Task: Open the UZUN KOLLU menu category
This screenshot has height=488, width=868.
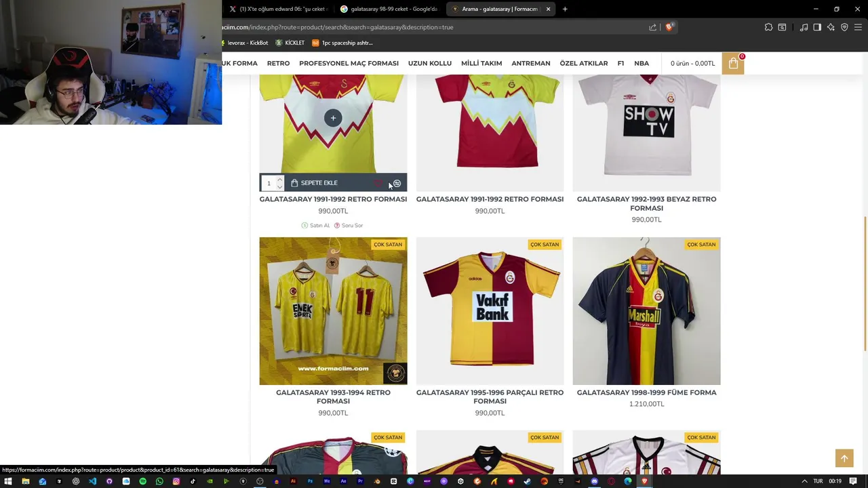Action: point(430,63)
